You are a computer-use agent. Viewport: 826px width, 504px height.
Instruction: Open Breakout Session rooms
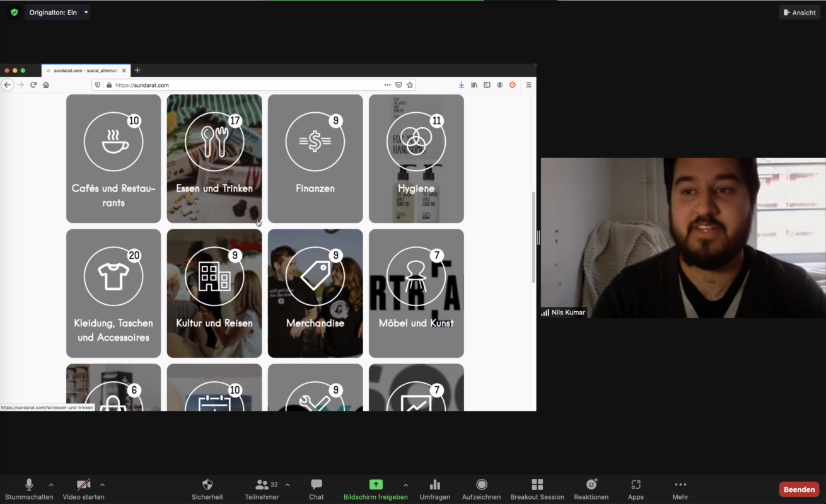(537, 489)
